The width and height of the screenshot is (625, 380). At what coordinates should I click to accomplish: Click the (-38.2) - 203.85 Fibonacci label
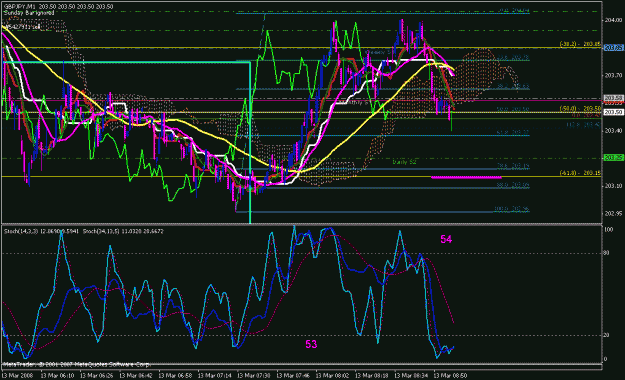coord(580,44)
